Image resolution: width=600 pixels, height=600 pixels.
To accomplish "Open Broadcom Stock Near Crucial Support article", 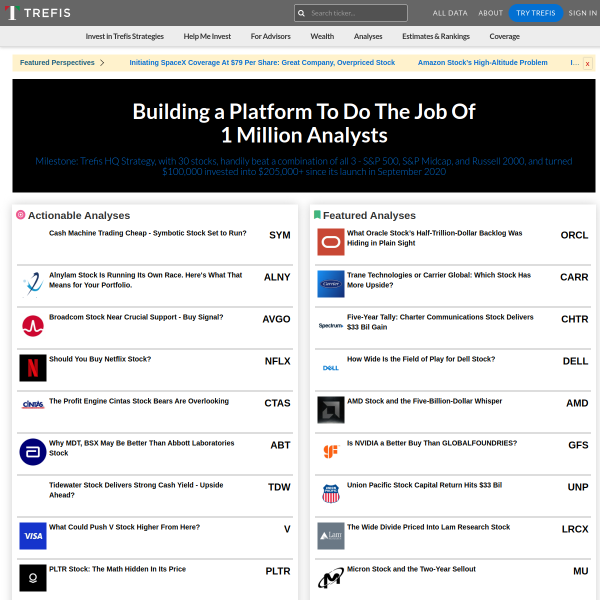I will coord(136,317).
